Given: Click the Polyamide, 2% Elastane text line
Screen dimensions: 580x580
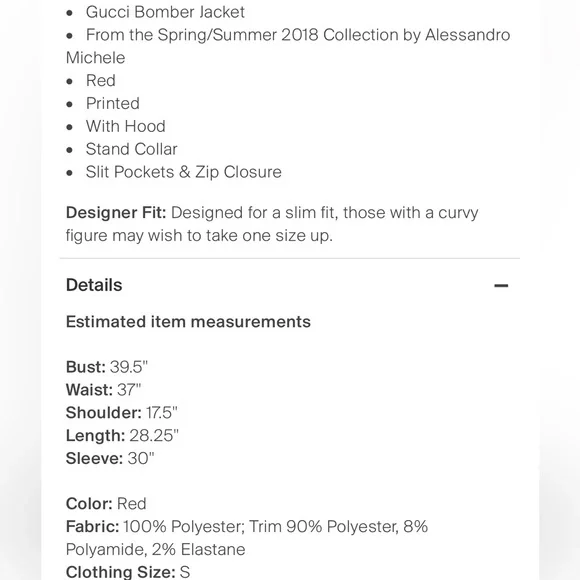Looking at the screenshot, I should [x=155, y=549].
